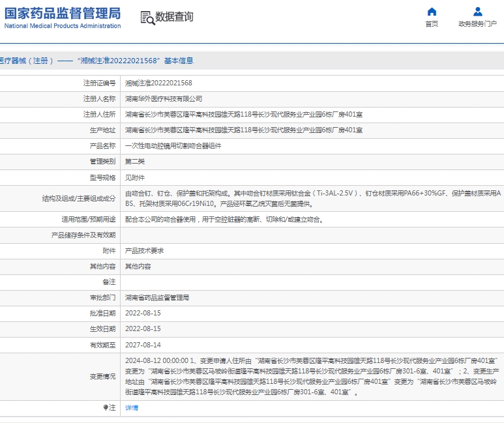Image resolution: width=504 pixels, height=423 pixels.
Task: Select approval date value in 批准日期 row
Action: tap(143, 313)
